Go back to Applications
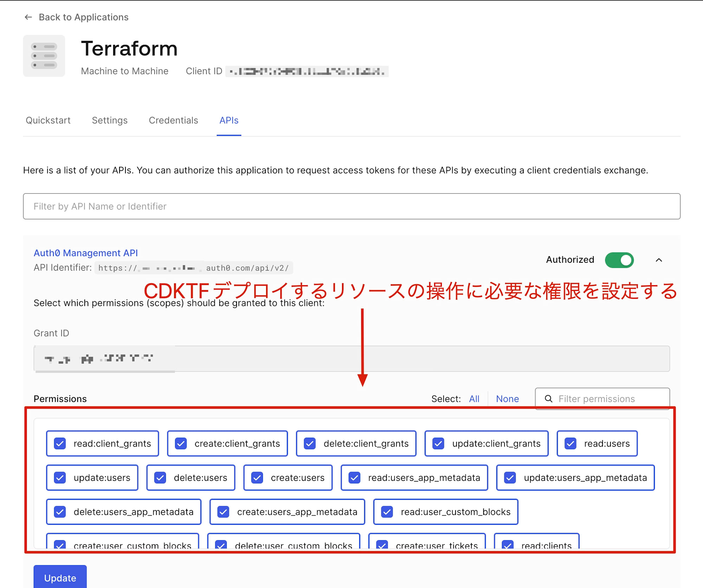This screenshot has width=703, height=588. tap(84, 17)
